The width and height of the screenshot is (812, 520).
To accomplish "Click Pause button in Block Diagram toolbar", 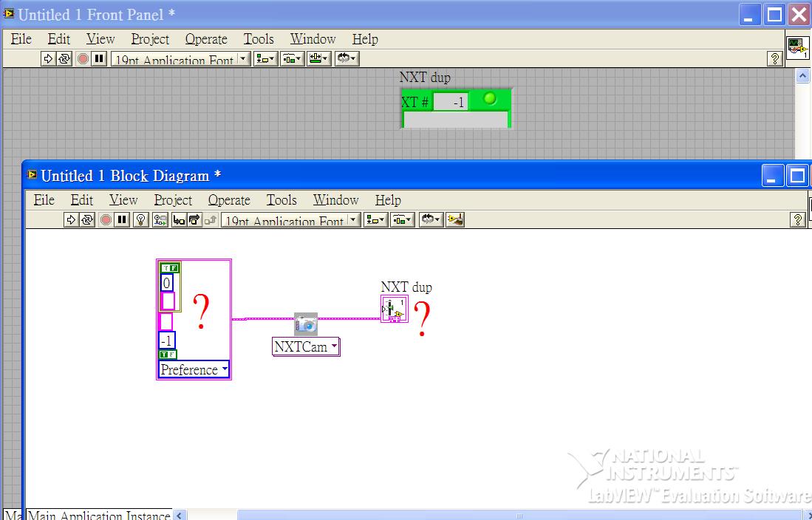I will (122, 219).
